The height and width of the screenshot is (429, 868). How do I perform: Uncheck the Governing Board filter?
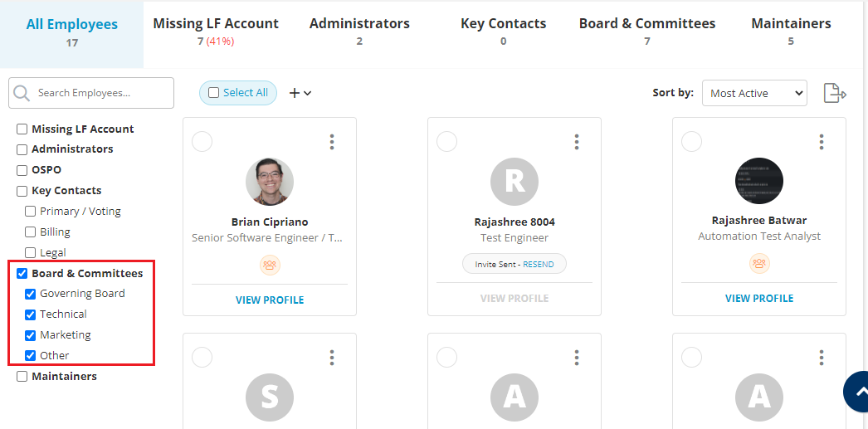click(x=31, y=294)
